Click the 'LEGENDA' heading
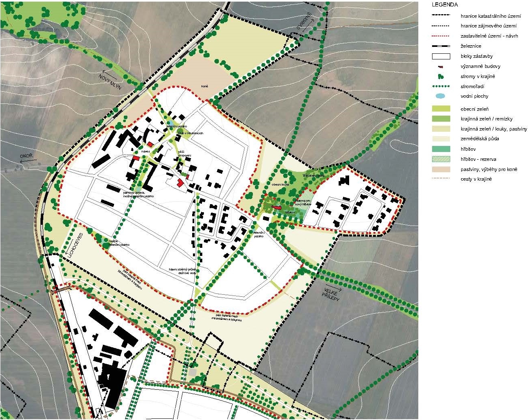Image resolution: width=532 pixels, height=420 pixels. (445, 5)
